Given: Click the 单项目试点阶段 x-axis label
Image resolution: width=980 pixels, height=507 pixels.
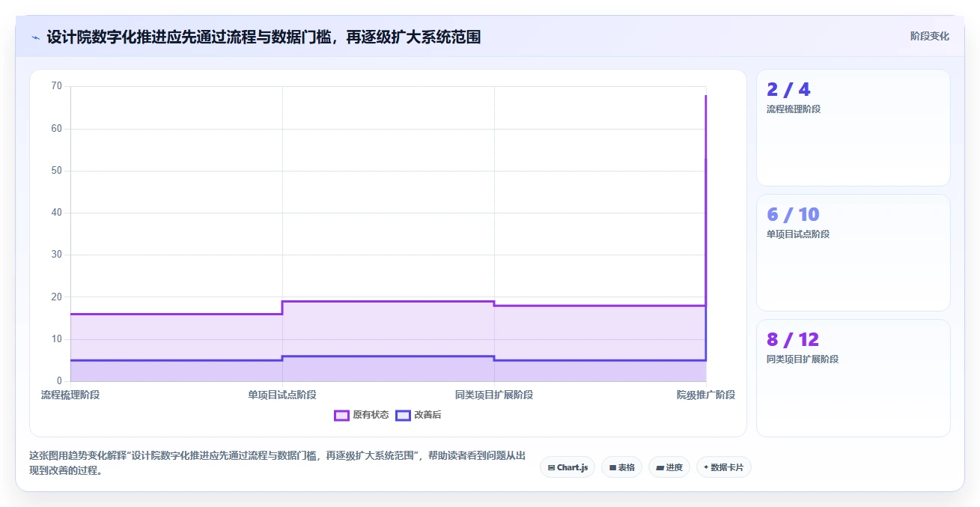Looking at the screenshot, I should [x=282, y=395].
